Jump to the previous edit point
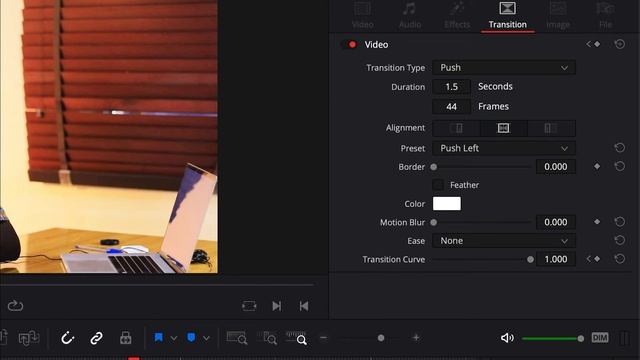The height and width of the screenshot is (360, 640). pos(304,306)
